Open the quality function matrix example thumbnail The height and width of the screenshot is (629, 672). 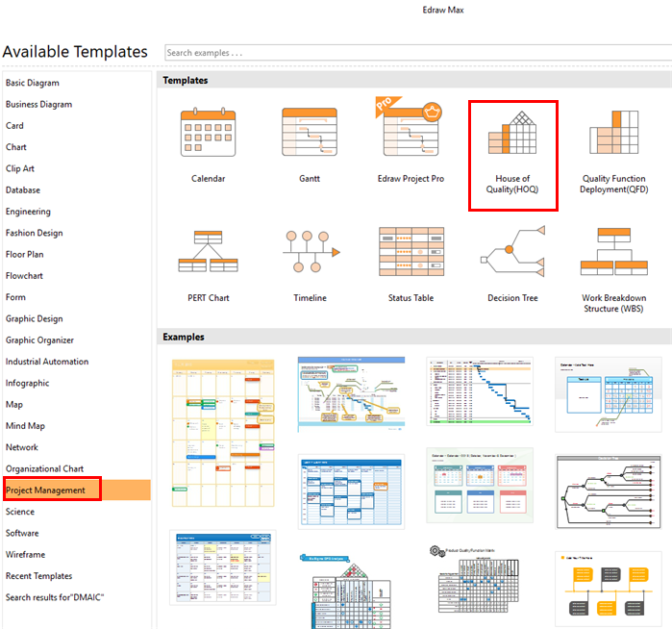tap(476, 580)
